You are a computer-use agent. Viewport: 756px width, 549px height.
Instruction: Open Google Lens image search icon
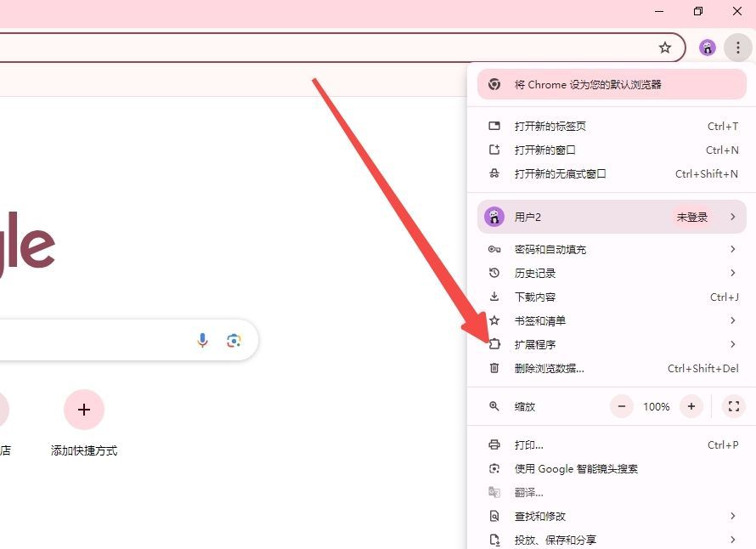click(x=234, y=341)
